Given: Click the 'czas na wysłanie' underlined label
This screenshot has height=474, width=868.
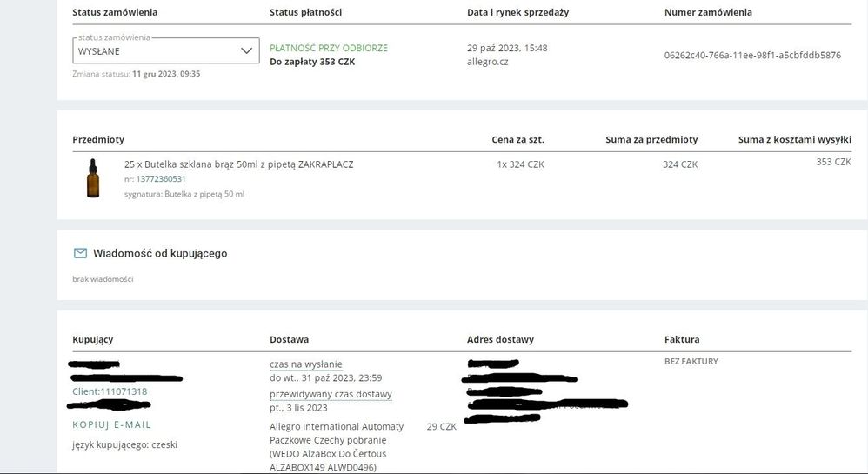Looking at the screenshot, I should (x=305, y=364).
